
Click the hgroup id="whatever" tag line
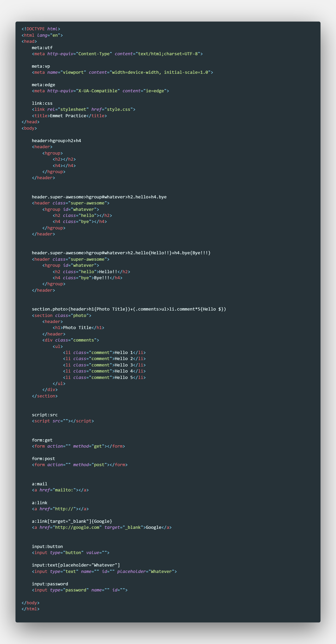point(70,209)
